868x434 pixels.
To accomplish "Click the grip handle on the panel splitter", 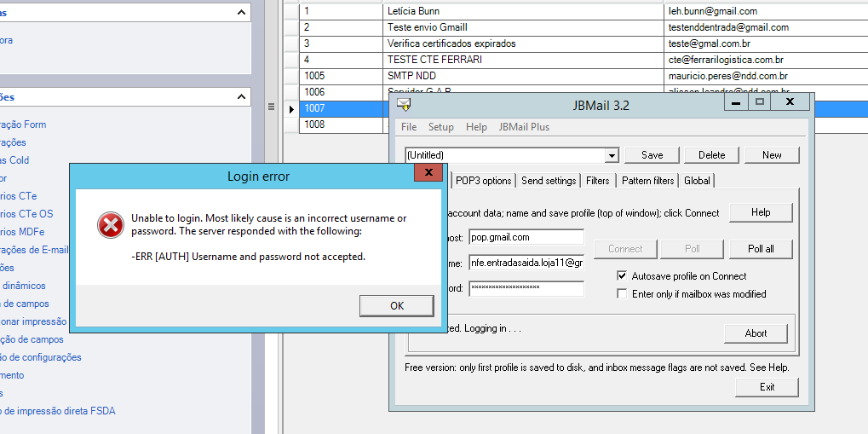I will (x=271, y=107).
